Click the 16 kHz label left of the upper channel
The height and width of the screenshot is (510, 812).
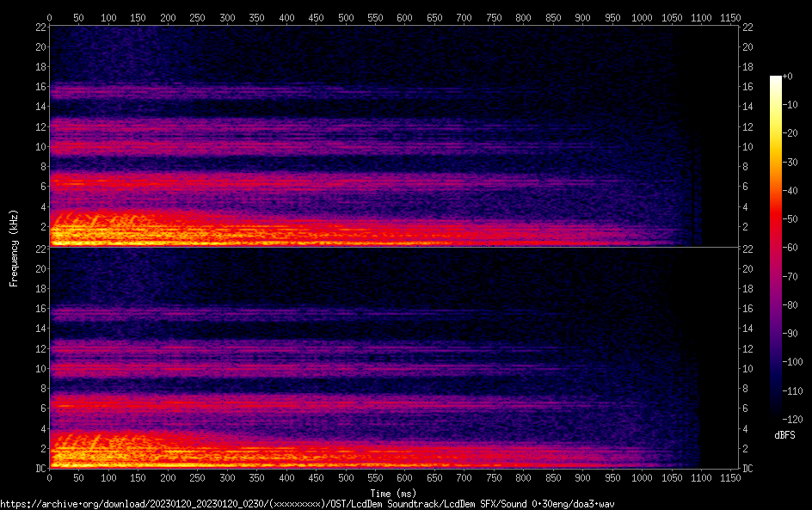point(40,87)
